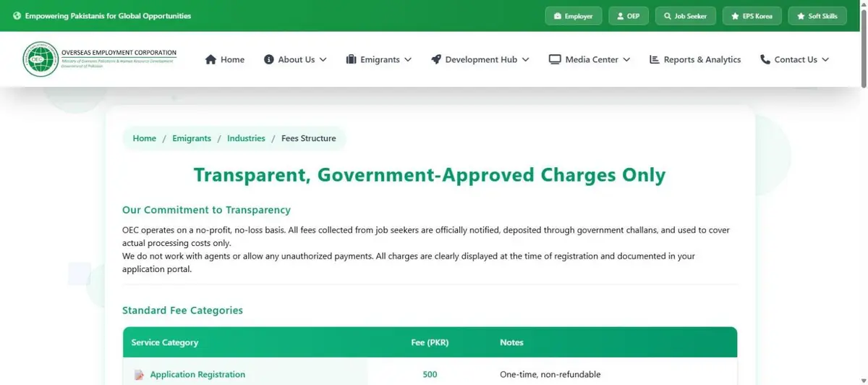Click the EPS Korea button

[x=752, y=16]
